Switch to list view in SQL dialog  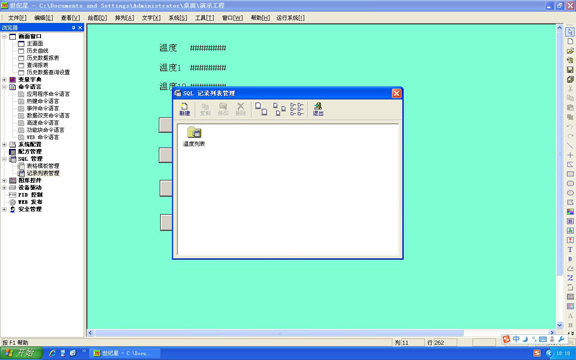[x=296, y=109]
